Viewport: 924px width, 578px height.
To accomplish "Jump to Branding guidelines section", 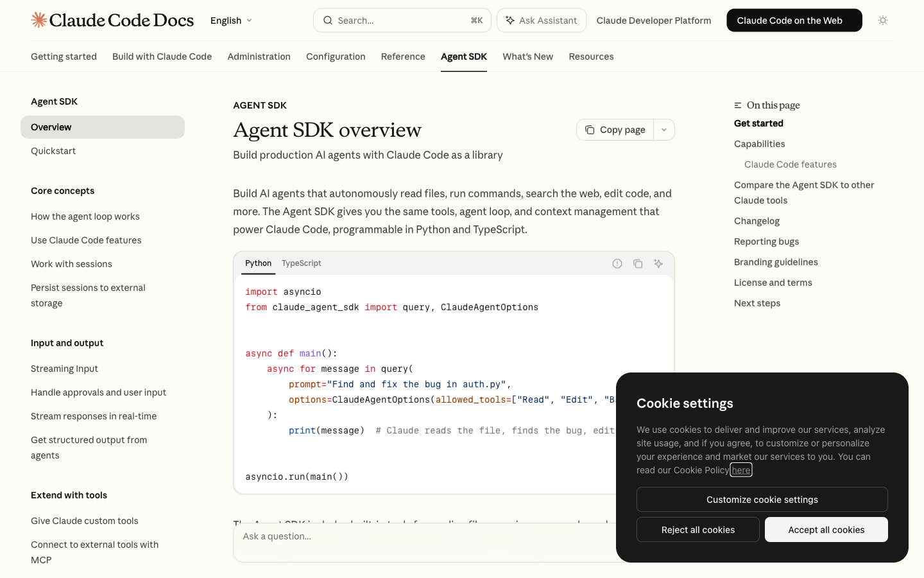I will pyautogui.click(x=776, y=262).
